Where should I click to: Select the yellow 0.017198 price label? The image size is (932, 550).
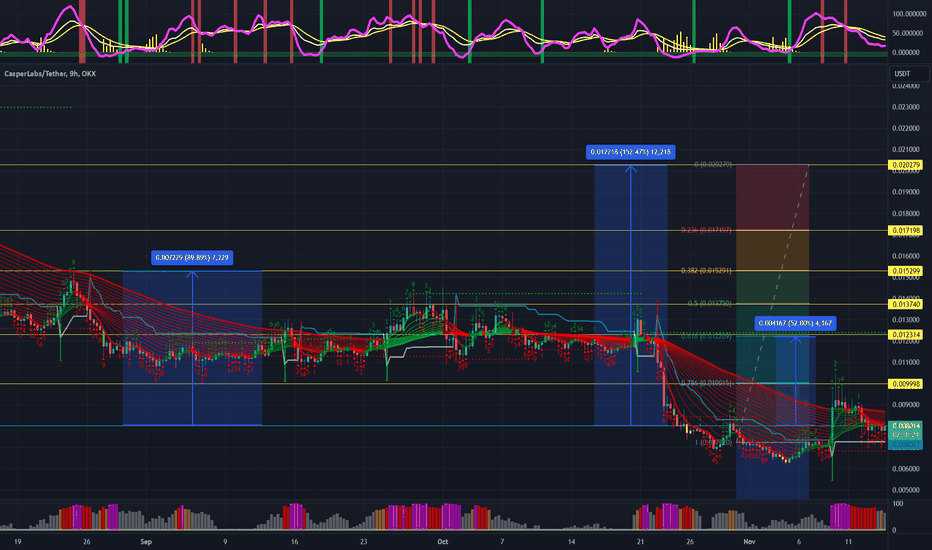pyautogui.click(x=905, y=230)
